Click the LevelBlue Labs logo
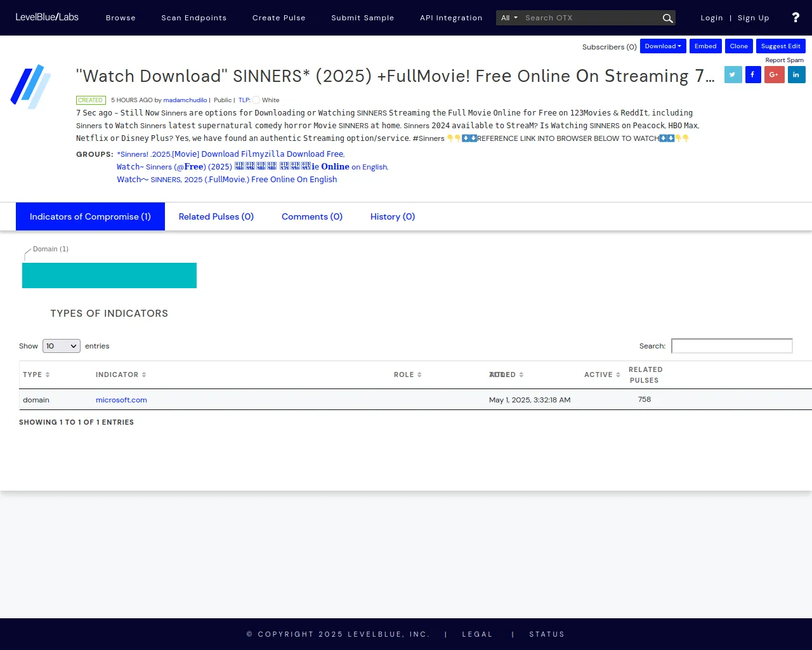The height and width of the screenshot is (650, 812). pos(47,17)
